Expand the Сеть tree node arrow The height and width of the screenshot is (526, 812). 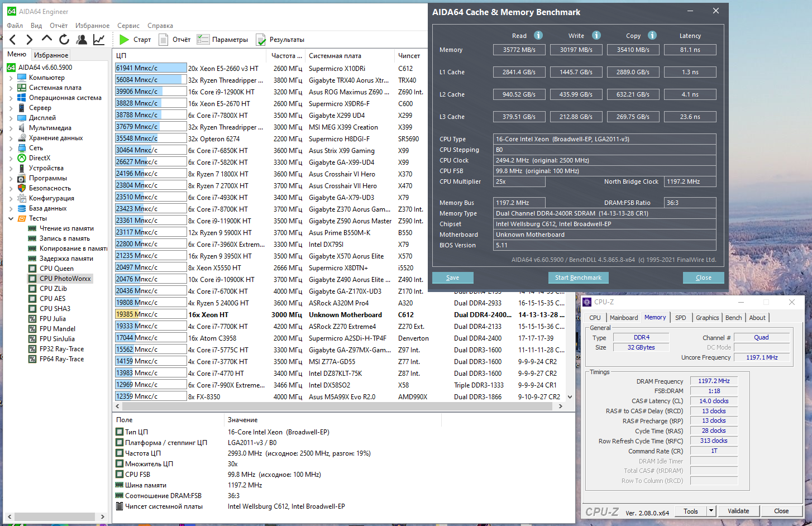11,148
